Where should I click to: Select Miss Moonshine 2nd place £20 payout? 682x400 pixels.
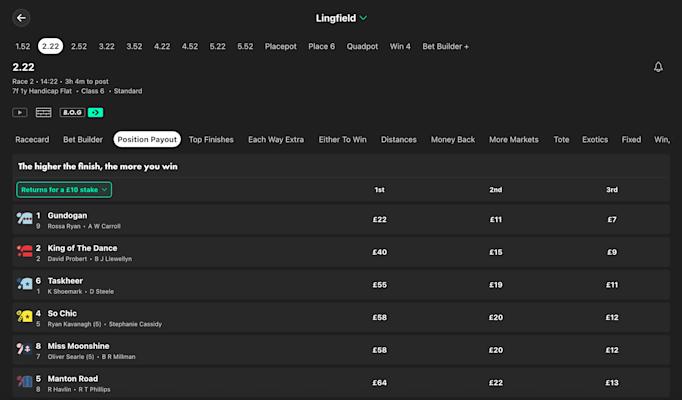496,350
